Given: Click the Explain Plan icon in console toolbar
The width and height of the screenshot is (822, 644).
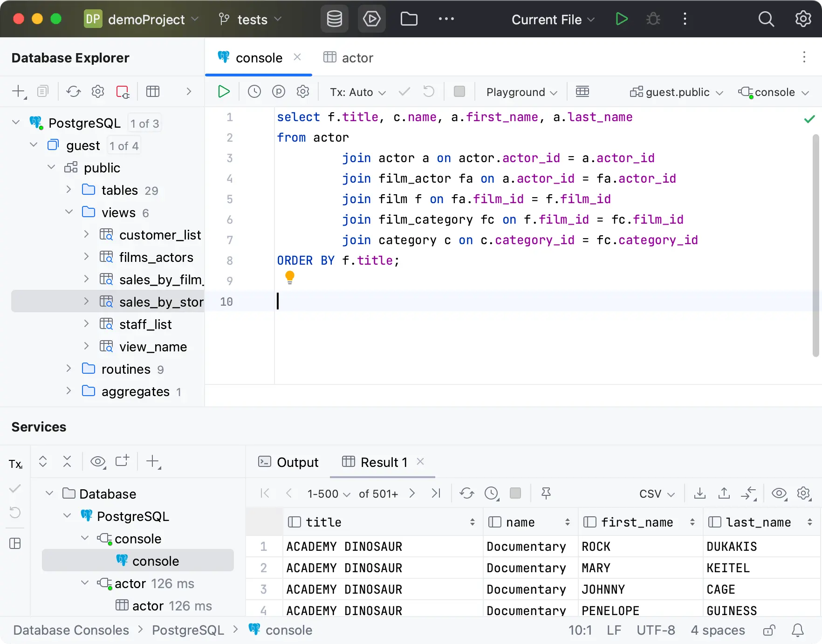Looking at the screenshot, I should pyautogui.click(x=279, y=92).
